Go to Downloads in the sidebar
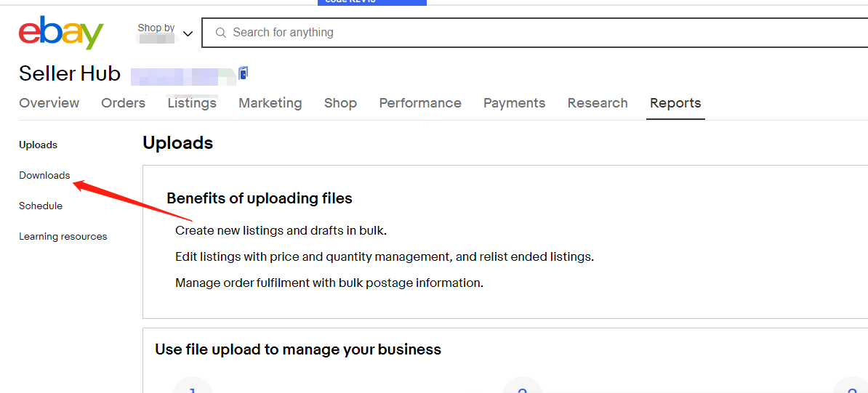Viewport: 868px width, 393px height. coord(44,176)
